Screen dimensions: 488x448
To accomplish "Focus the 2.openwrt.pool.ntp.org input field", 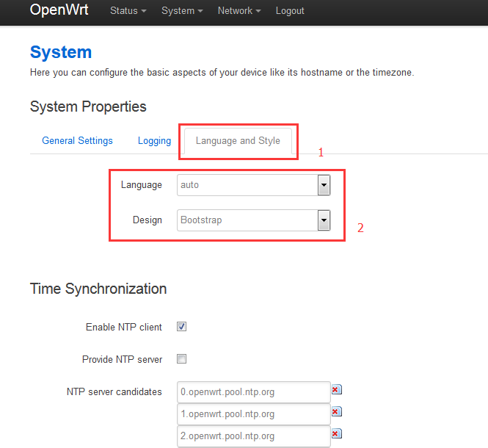I will click(x=254, y=436).
